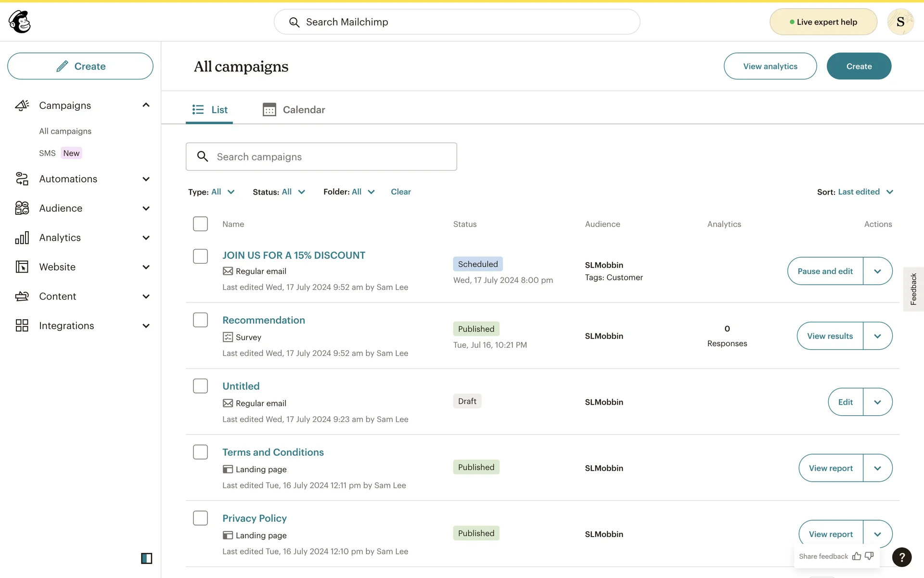Screen dimensions: 924x578
Task: Click the Integrations grid icon
Action: pyautogui.click(x=22, y=326)
